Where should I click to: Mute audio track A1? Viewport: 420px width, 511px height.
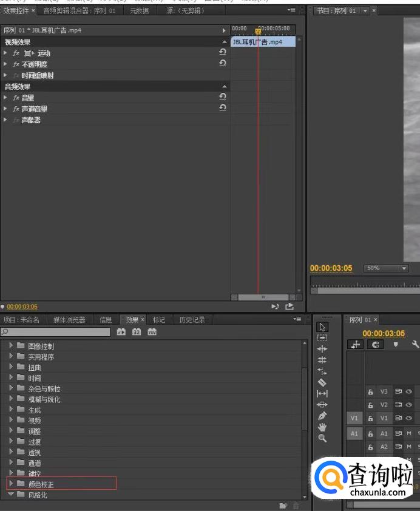pos(409,433)
